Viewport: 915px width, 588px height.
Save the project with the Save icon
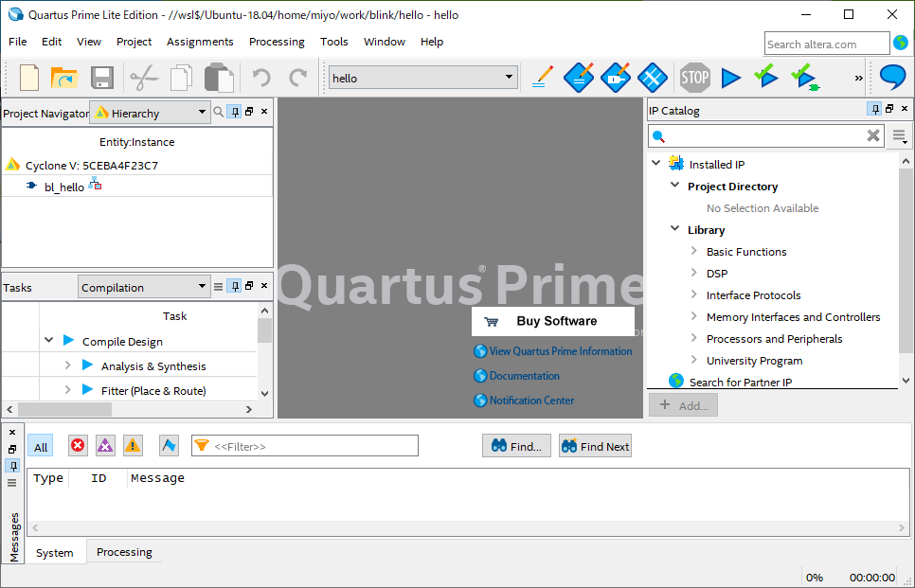point(101,78)
